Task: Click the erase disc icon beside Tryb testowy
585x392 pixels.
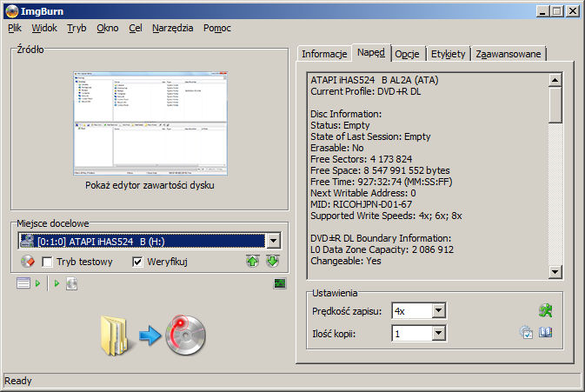Action: pyautogui.click(x=28, y=262)
